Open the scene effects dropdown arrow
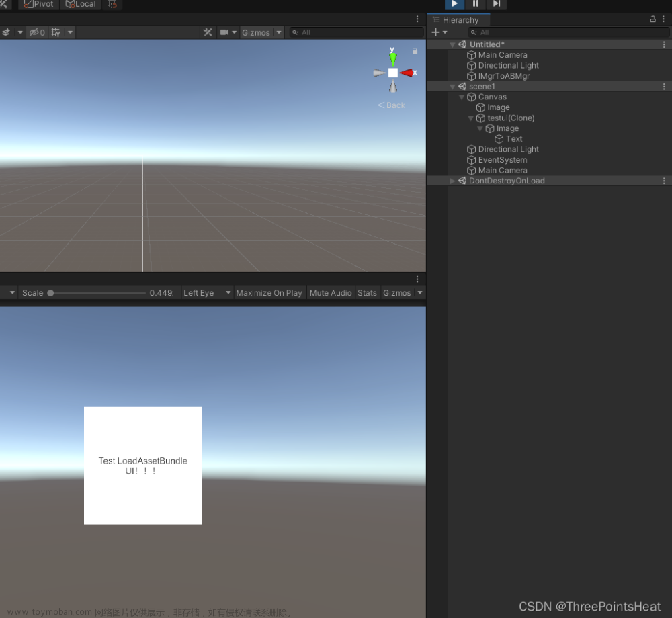The image size is (672, 618). tap(19, 32)
